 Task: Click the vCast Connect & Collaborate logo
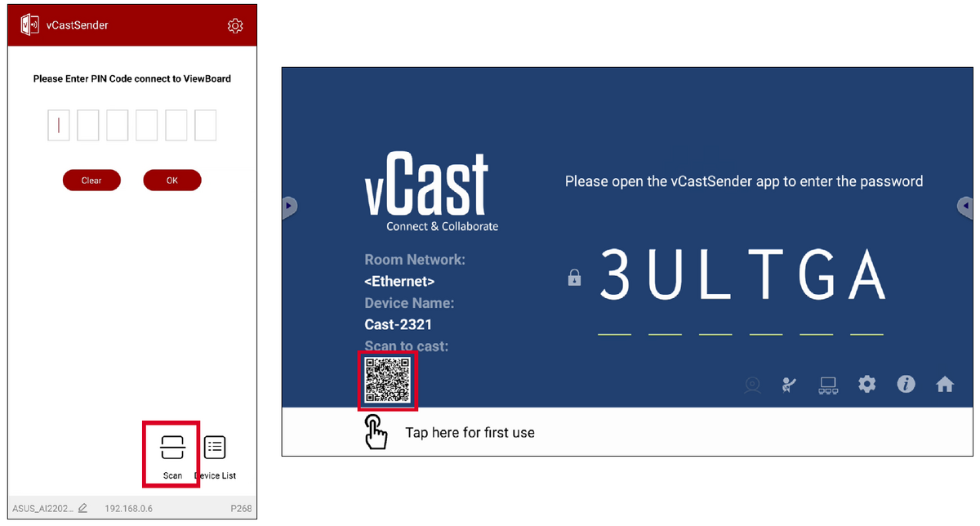coord(431,193)
